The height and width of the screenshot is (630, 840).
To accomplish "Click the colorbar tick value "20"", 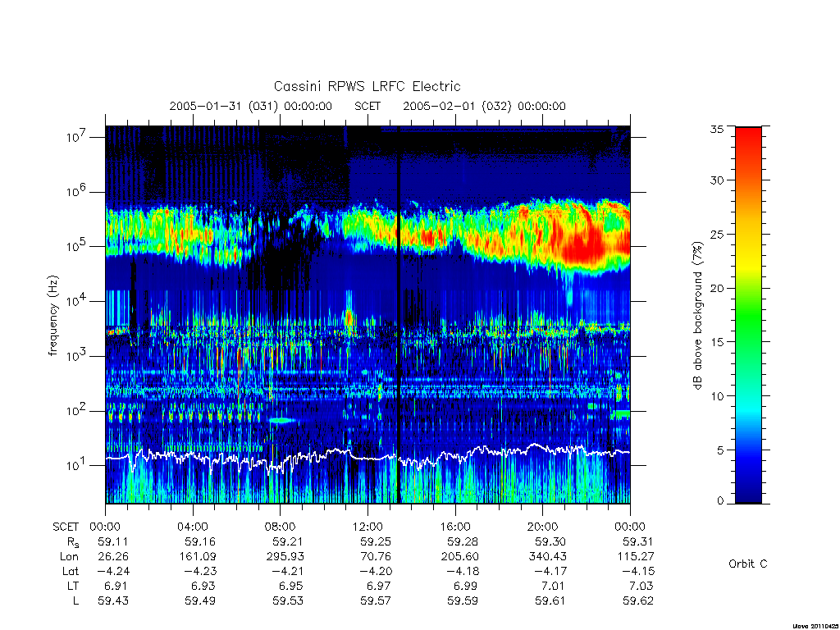I will (716, 288).
